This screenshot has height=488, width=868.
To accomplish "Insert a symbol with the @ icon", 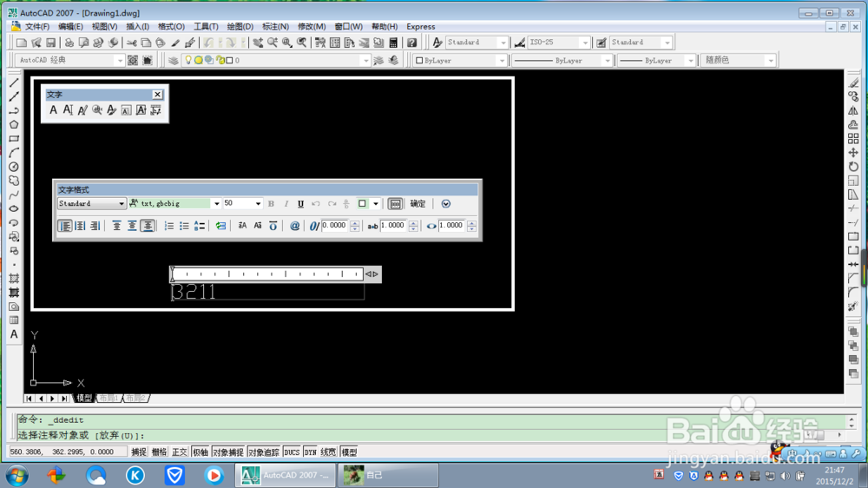I will tap(294, 226).
